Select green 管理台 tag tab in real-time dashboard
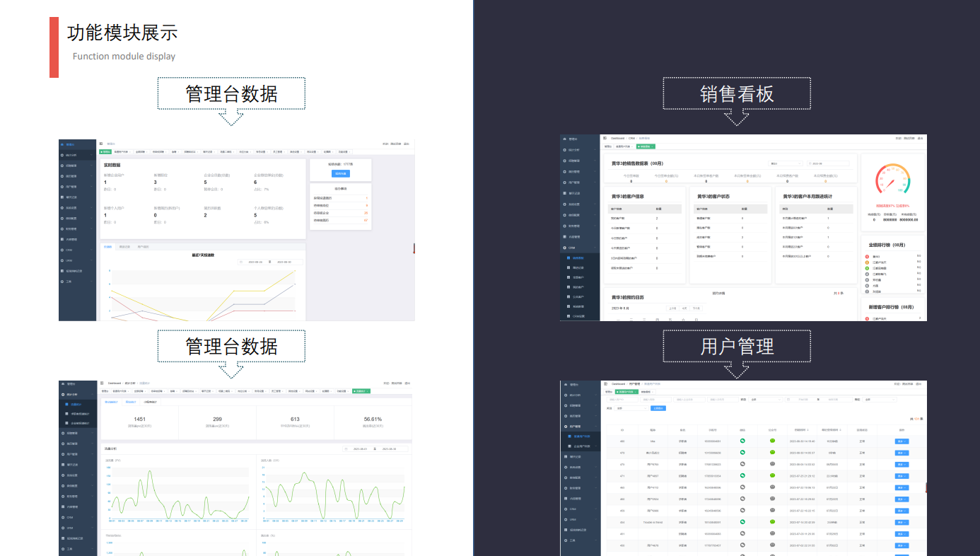 pos(105,151)
